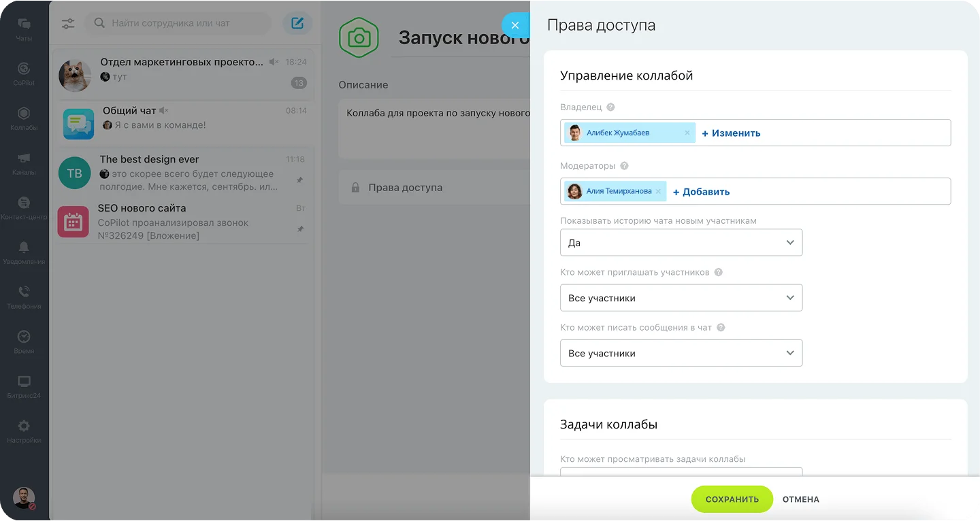Click the Сохранить button
980x521 pixels.
point(732,499)
